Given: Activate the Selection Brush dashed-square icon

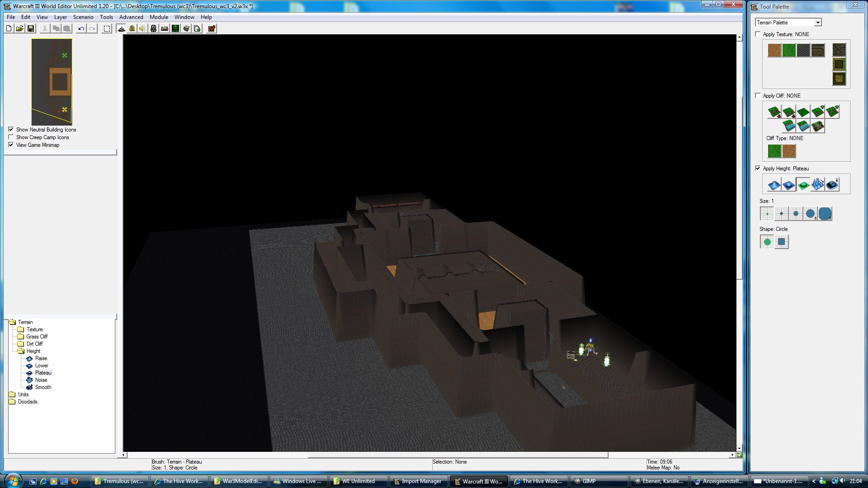Looking at the screenshot, I should [107, 28].
